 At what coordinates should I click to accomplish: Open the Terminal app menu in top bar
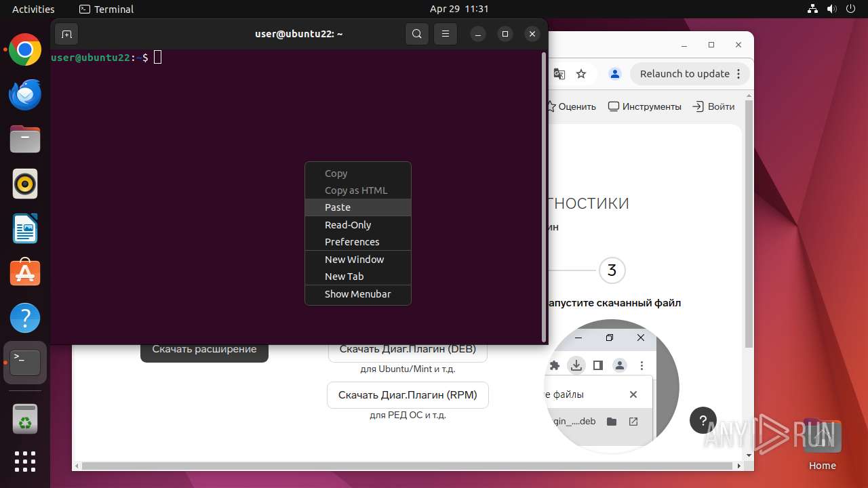click(x=106, y=9)
